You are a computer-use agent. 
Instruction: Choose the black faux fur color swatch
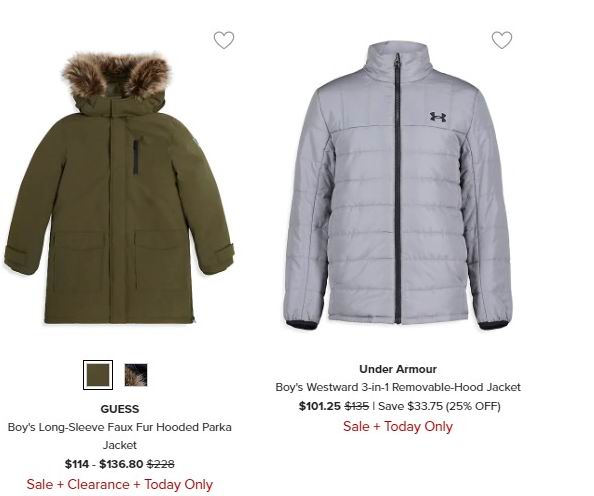[136, 375]
